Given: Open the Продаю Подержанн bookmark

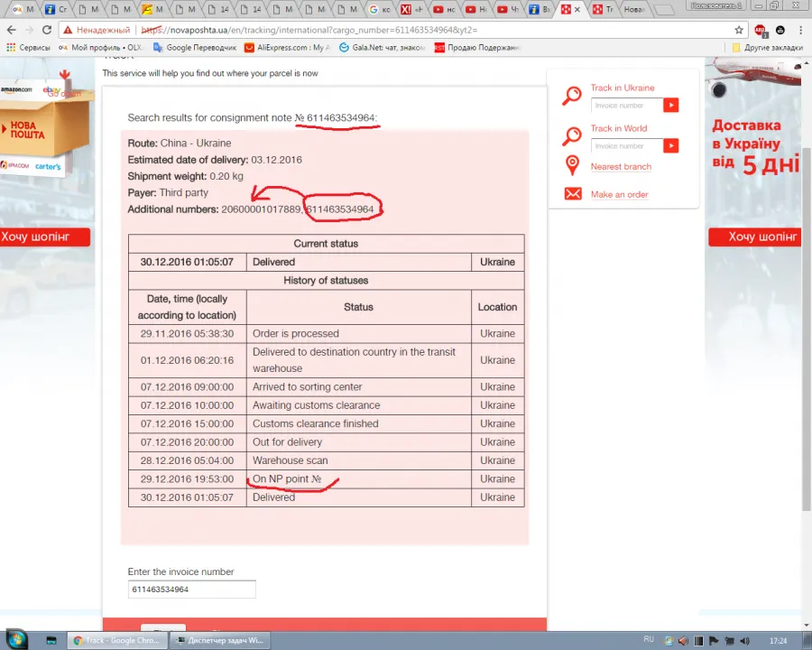Looking at the screenshot, I should (477, 47).
